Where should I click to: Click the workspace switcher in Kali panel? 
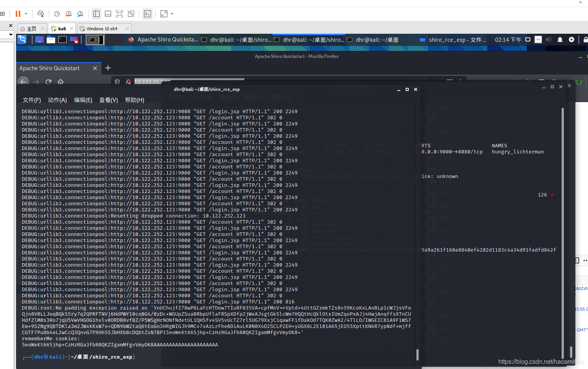pyautogui.click(x=95, y=40)
